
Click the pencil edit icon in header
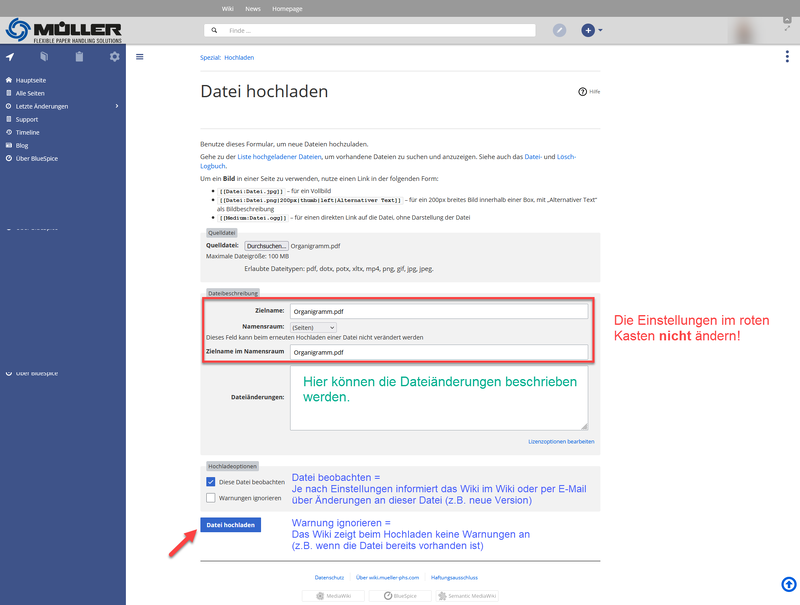coord(559,30)
